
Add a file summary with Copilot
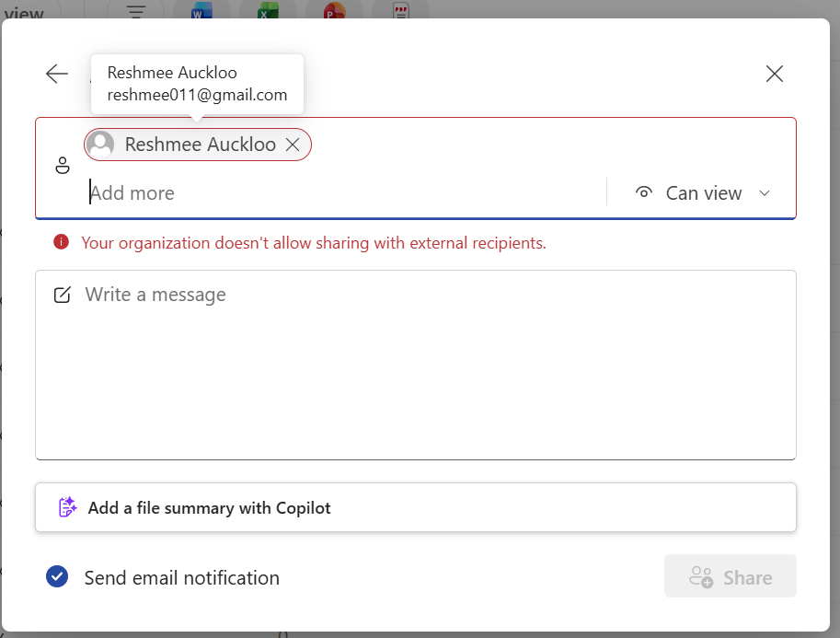416,507
